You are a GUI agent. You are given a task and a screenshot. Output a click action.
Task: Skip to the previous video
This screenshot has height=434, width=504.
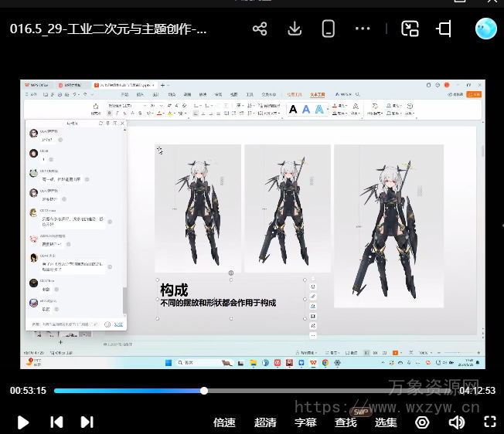coord(56,422)
